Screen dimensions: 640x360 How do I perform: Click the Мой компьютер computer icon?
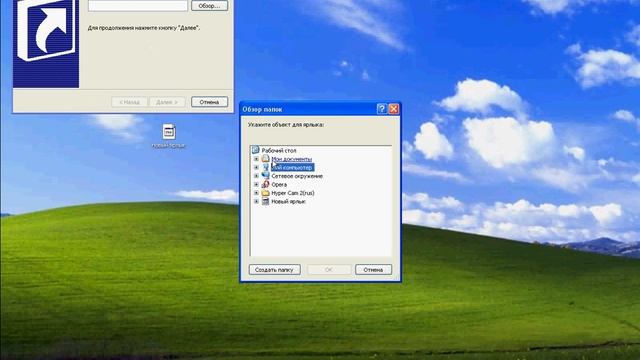click(265, 167)
